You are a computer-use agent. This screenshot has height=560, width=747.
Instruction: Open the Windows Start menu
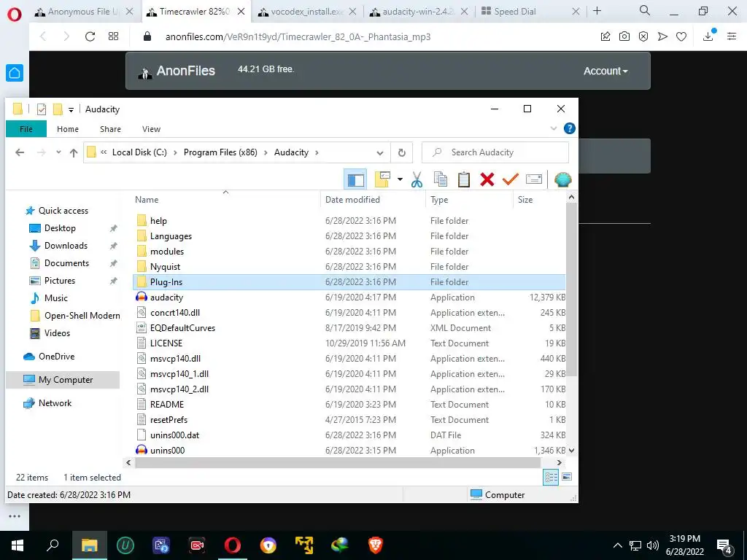pyautogui.click(x=18, y=545)
